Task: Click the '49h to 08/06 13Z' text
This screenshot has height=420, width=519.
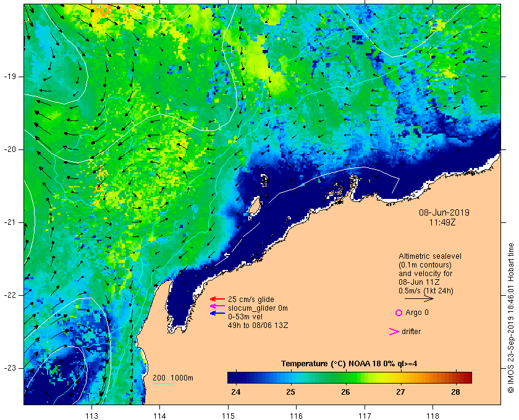Action: click(x=258, y=325)
